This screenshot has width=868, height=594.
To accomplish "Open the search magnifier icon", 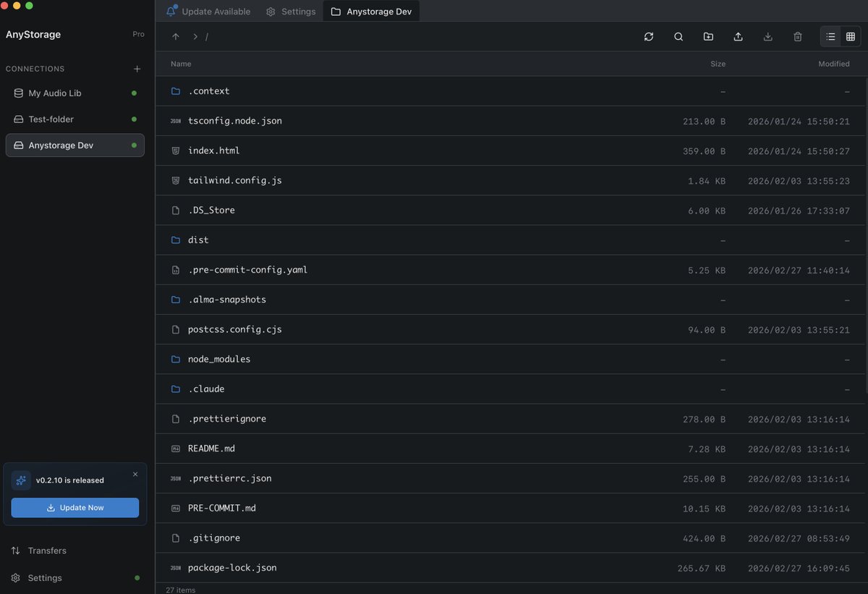I will [678, 36].
